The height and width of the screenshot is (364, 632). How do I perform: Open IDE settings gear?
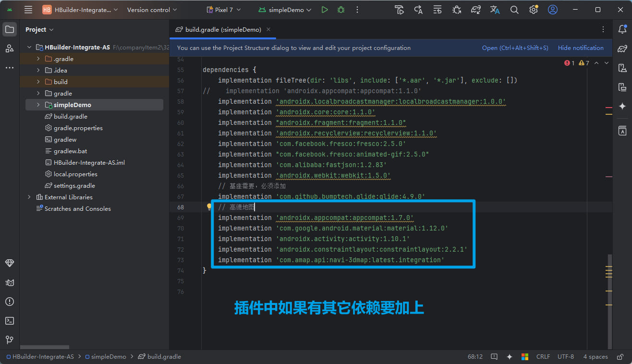[x=534, y=10]
